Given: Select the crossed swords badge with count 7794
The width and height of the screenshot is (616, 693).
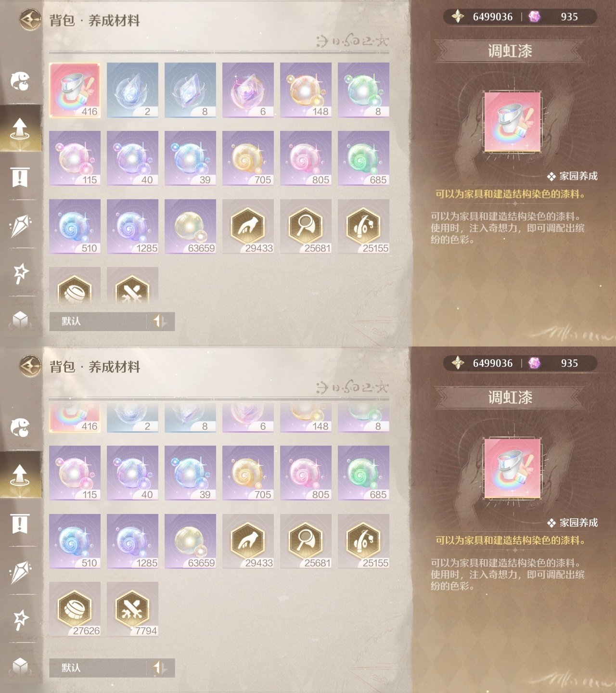Looking at the screenshot, I should click(133, 609).
